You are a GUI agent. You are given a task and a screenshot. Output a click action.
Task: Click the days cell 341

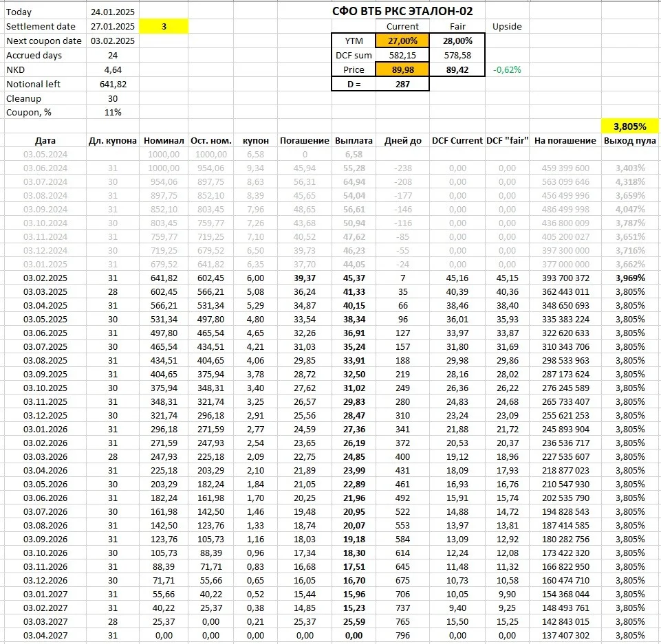402,429
